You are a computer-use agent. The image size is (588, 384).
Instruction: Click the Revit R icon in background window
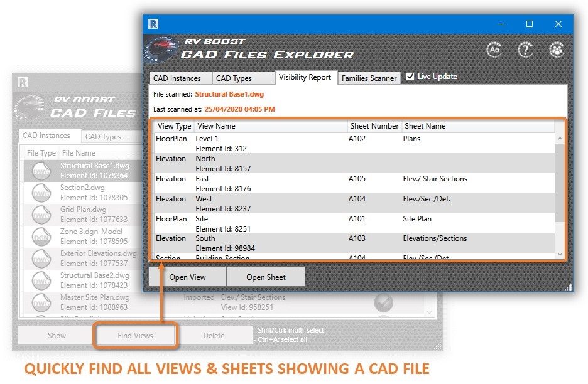[x=23, y=82]
